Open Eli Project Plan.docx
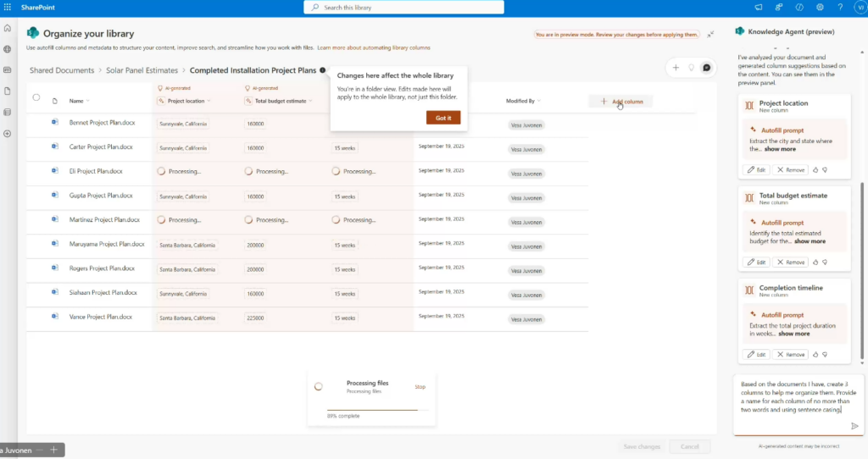The width and height of the screenshot is (868, 459). pos(96,171)
